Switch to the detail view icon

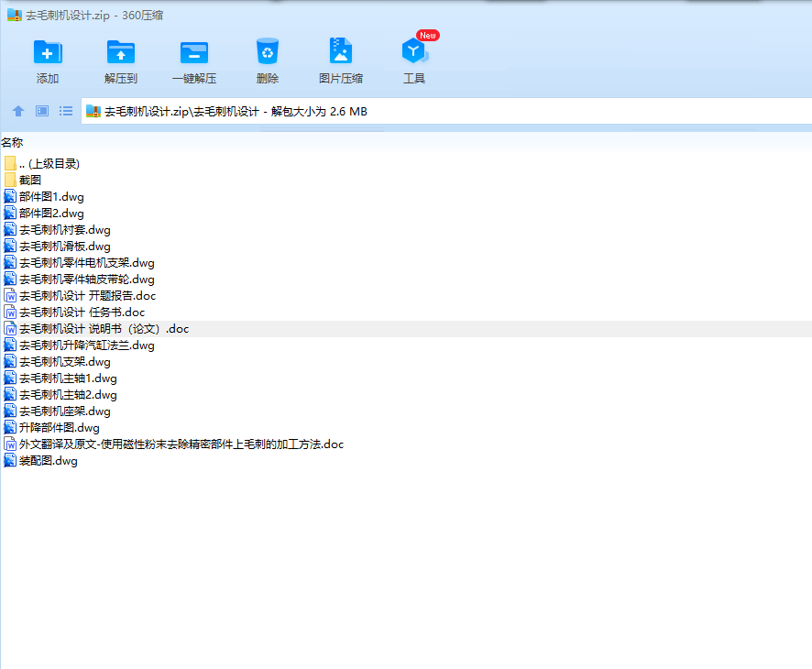coord(42,111)
